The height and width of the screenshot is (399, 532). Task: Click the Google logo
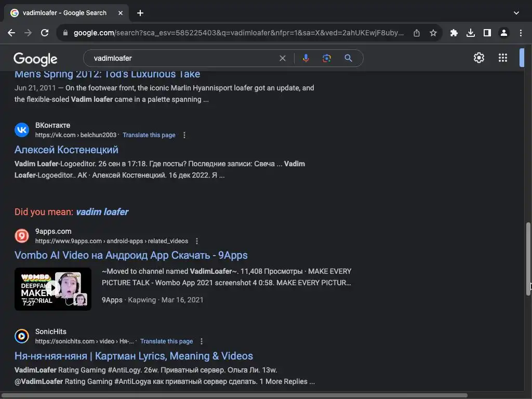pyautogui.click(x=35, y=59)
